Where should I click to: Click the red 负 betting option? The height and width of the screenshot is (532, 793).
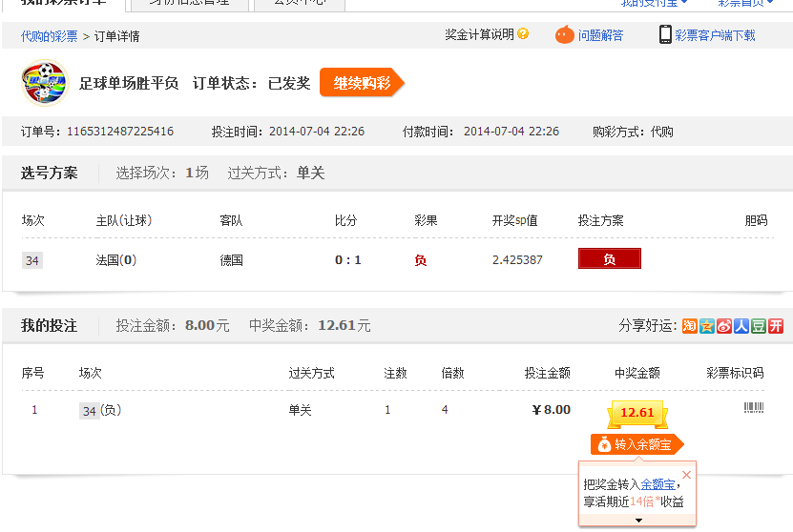tap(610, 258)
